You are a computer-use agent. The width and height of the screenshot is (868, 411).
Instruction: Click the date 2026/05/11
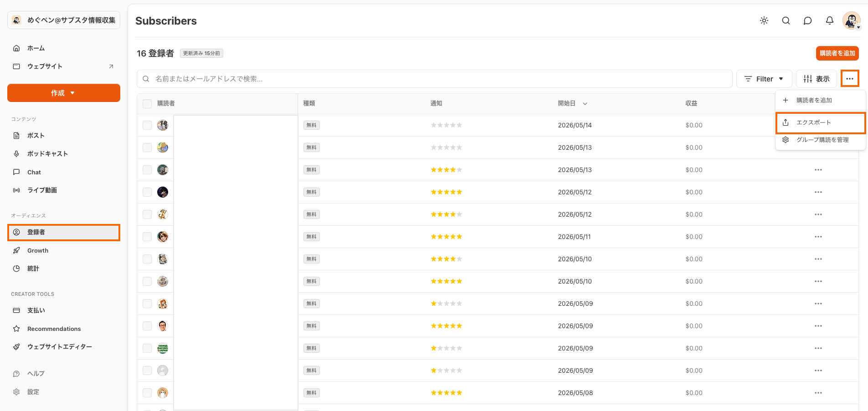coord(575,237)
